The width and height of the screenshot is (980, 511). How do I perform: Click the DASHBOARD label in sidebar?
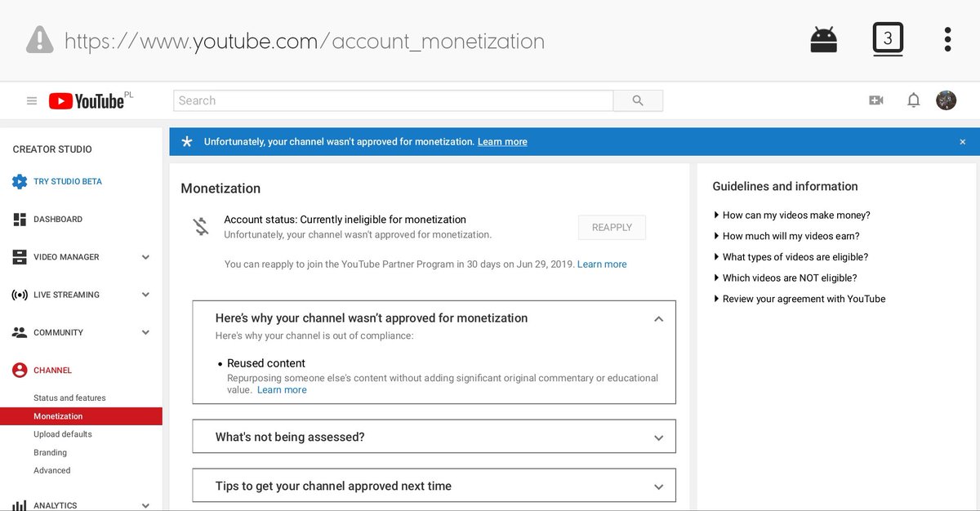click(58, 220)
